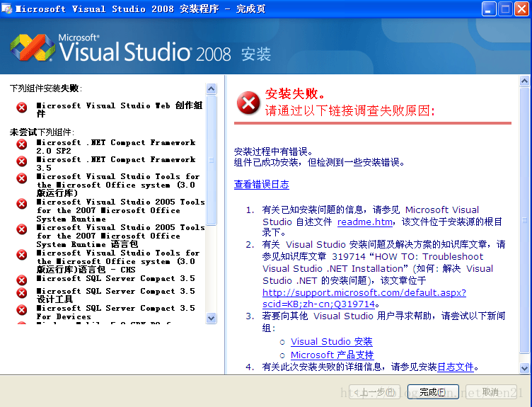Open the 查看错误日志 link
The height and width of the screenshot is (407, 532).
[x=262, y=184]
